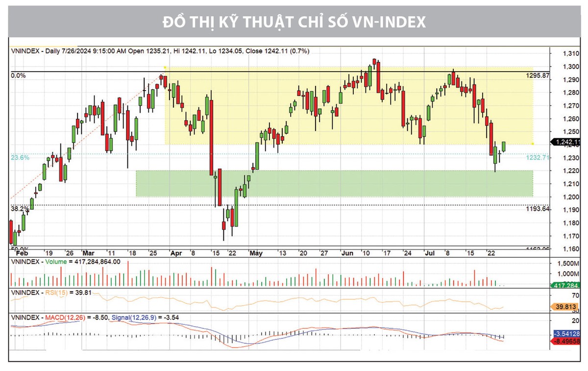Click the 23.6% Fibonacci level label

pyautogui.click(x=20, y=158)
